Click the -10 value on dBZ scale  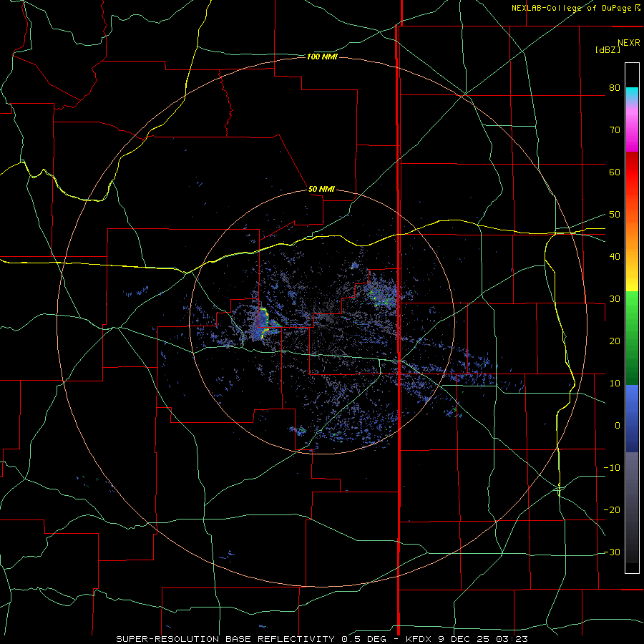point(612,468)
